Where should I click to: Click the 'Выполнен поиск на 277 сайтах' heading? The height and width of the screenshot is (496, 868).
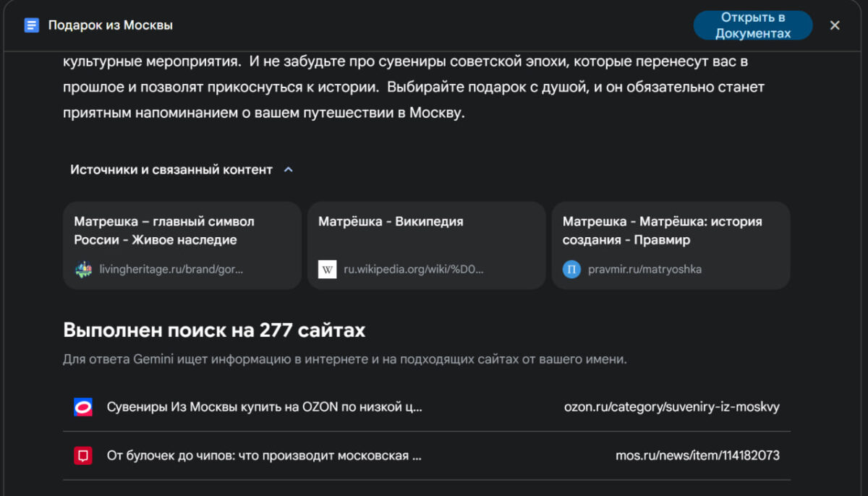214,330
